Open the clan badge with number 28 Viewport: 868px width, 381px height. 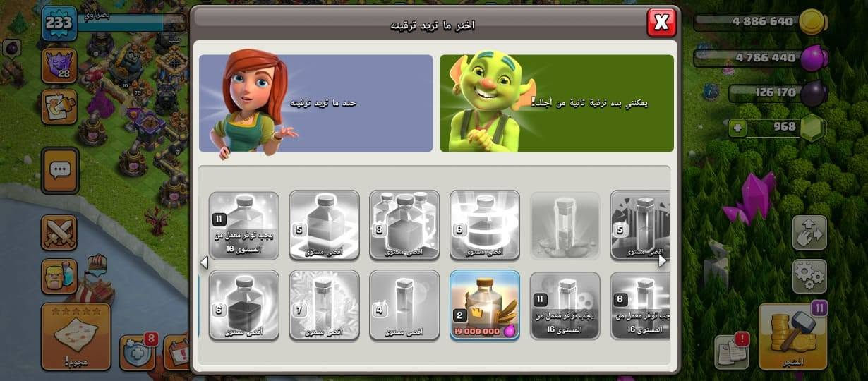[x=59, y=65]
